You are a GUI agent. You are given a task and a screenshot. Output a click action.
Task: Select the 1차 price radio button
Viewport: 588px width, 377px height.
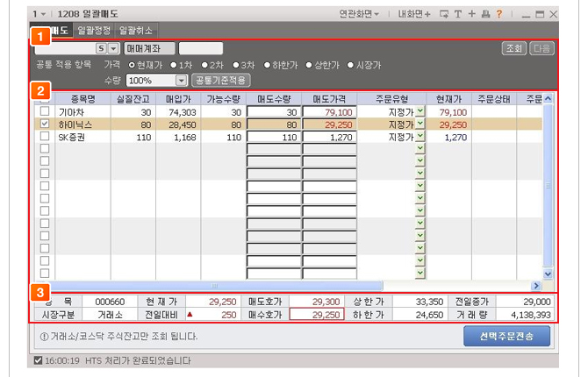click(x=174, y=65)
